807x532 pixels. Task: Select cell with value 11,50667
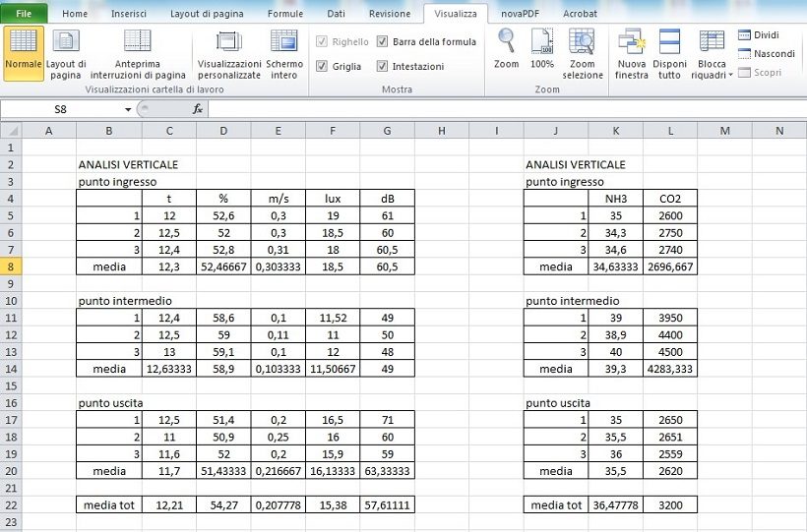point(333,369)
